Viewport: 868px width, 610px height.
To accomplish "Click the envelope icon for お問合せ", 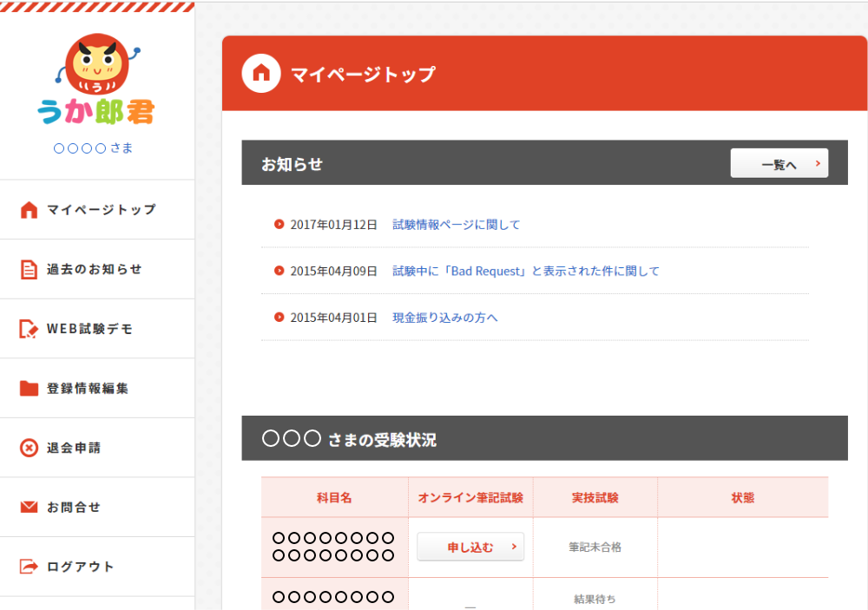I will pos(30,508).
